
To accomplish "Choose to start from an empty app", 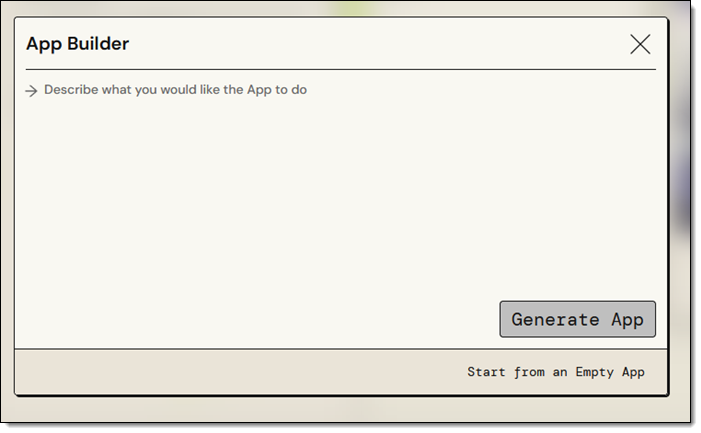I will click(x=556, y=372).
